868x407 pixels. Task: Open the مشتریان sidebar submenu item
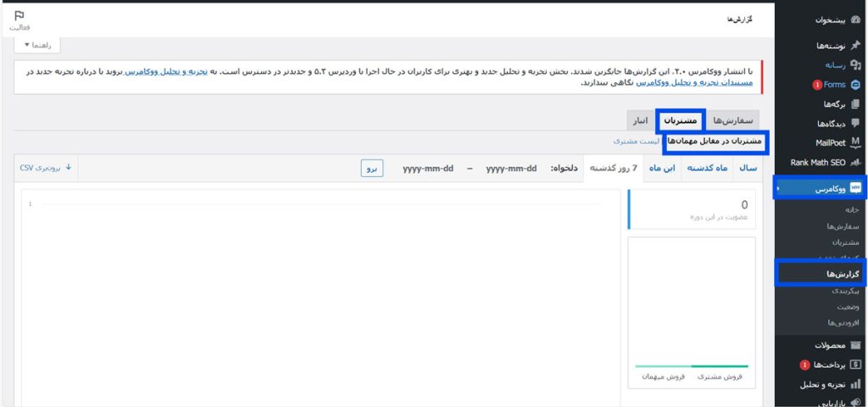pos(845,242)
